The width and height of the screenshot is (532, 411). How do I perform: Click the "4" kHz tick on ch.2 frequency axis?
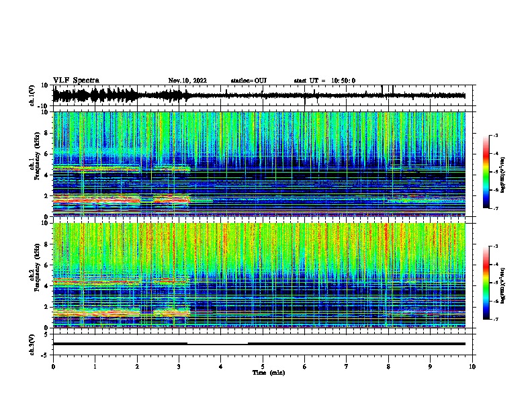[x=47, y=286]
